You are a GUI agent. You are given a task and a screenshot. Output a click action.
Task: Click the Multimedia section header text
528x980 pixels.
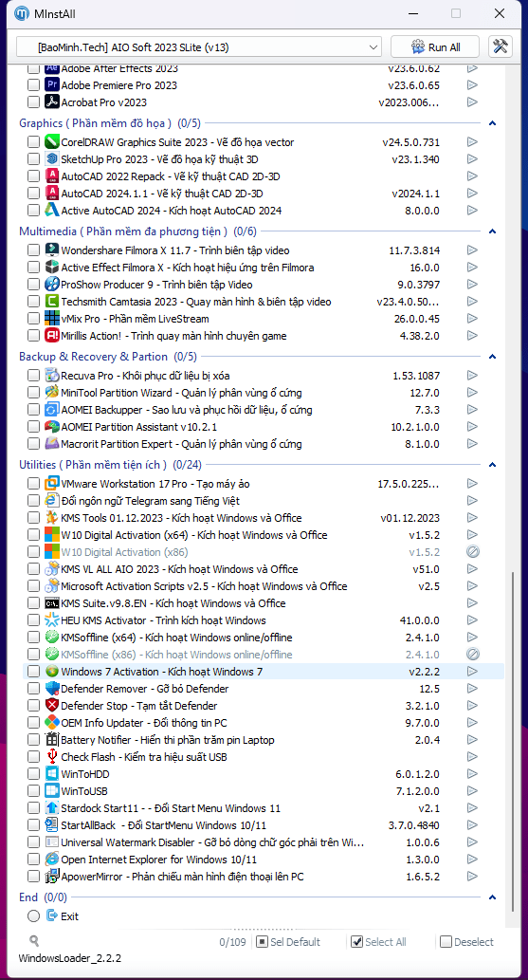pos(137,231)
